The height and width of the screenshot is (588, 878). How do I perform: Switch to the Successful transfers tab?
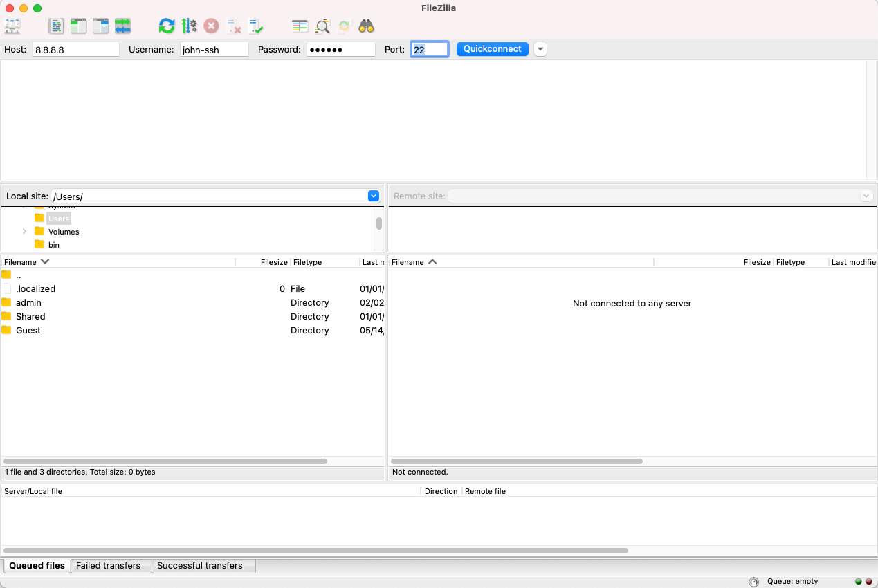coord(199,566)
